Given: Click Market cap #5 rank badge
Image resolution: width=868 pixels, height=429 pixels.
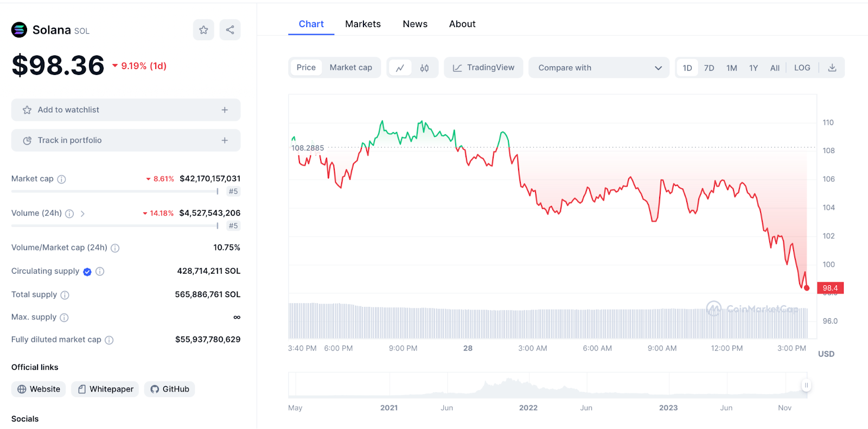Looking at the screenshot, I should [x=233, y=191].
